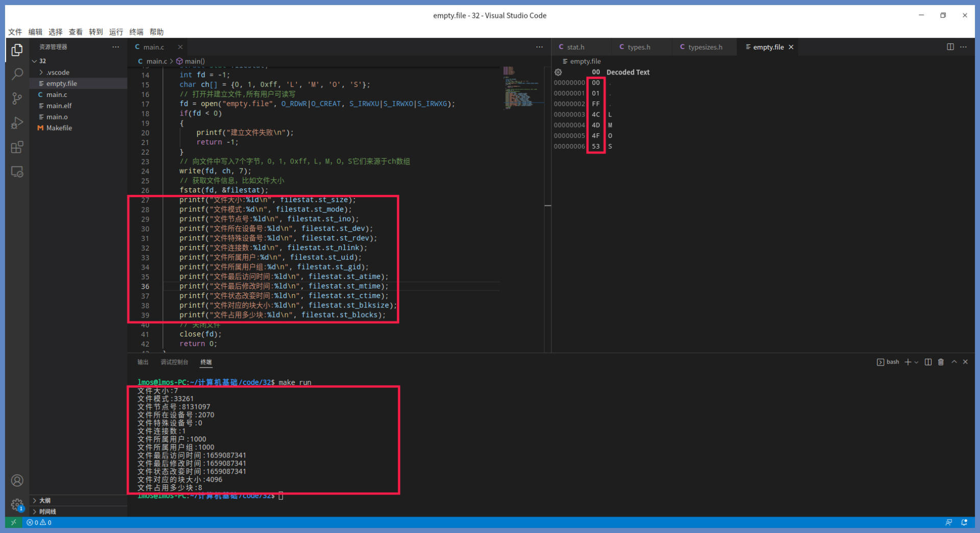This screenshot has width=980, height=533.
Task: Click errors and warnings count in status bar
Action: [x=39, y=523]
